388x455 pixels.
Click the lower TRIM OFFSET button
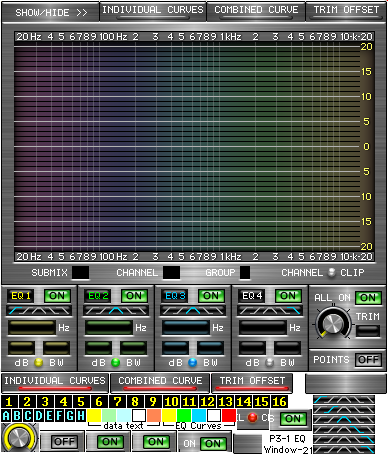click(x=252, y=383)
